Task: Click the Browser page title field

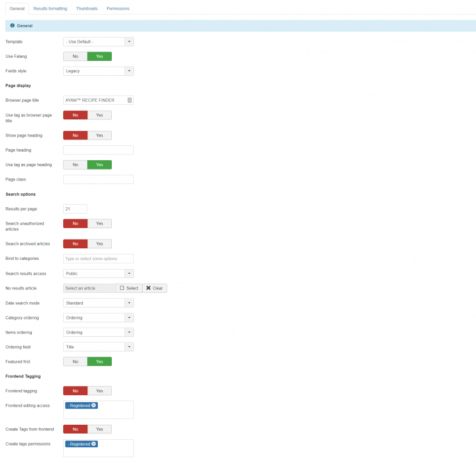Action: point(98,101)
